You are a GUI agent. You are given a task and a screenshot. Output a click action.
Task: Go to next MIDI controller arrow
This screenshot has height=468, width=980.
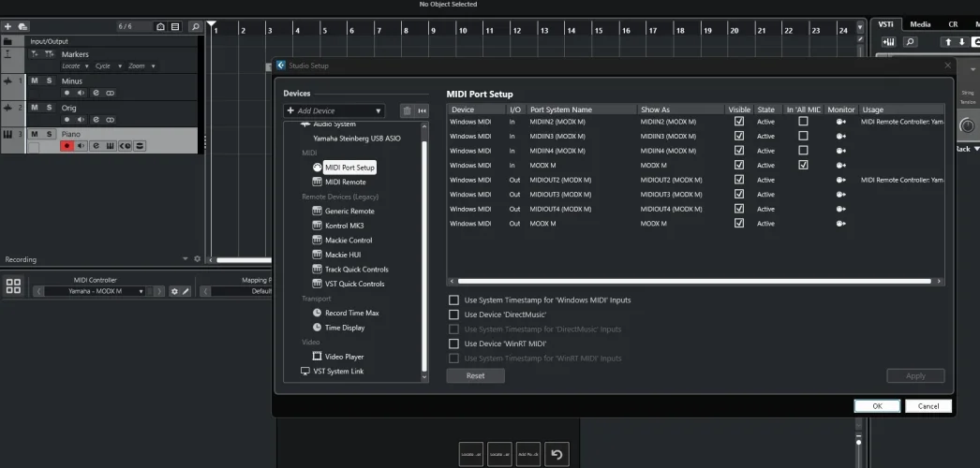point(159,291)
